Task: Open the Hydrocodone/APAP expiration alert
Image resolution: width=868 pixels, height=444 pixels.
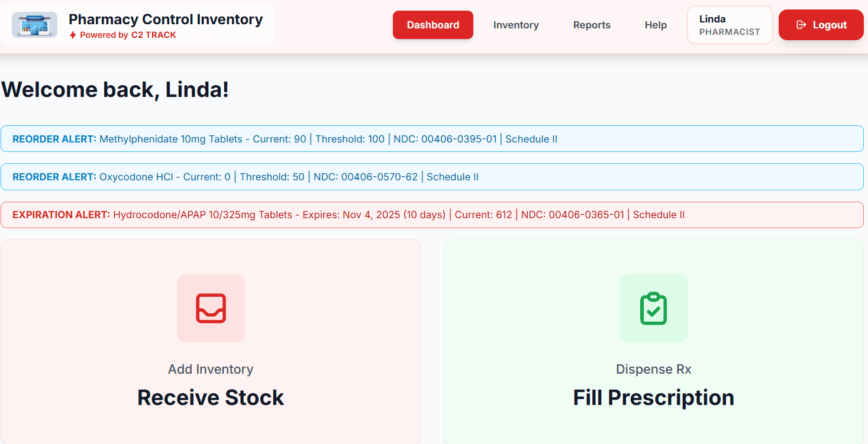Action: pos(432,215)
